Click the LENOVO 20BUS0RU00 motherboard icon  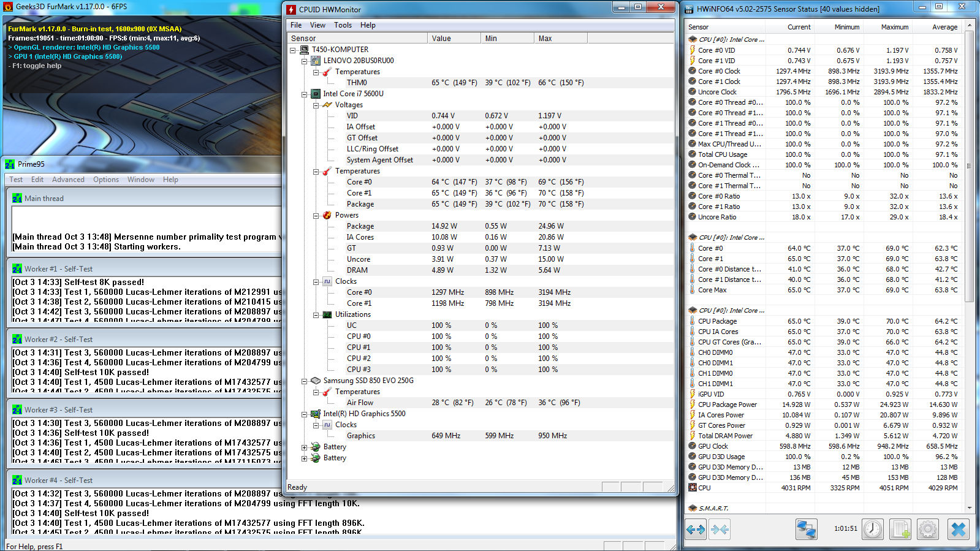pyautogui.click(x=316, y=61)
